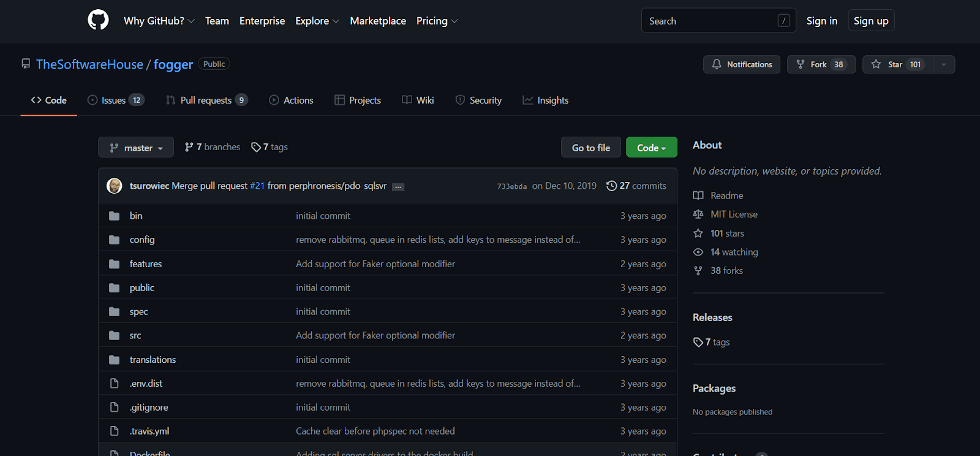Click the tag icon under Releases
The image size is (980, 456).
click(x=698, y=342)
